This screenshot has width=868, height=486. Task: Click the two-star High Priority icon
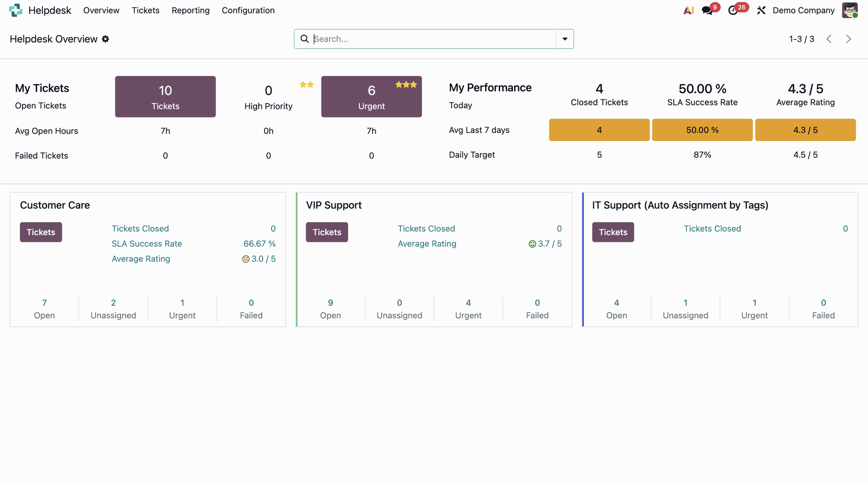click(307, 85)
